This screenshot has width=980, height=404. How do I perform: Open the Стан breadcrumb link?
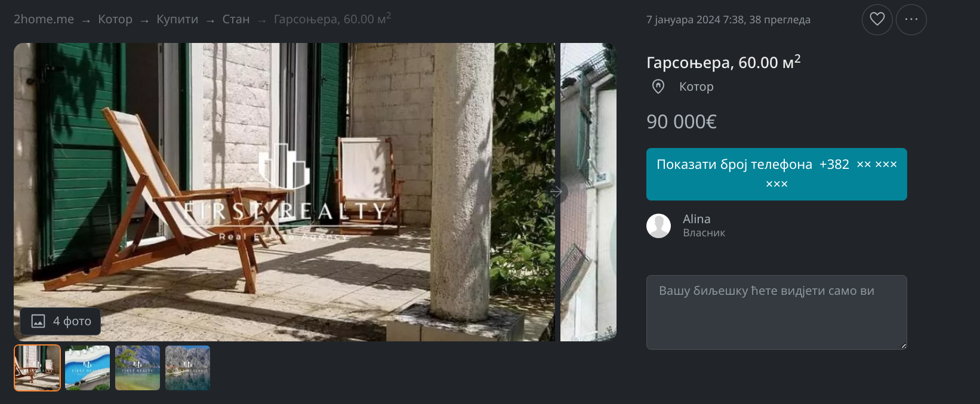tap(236, 19)
